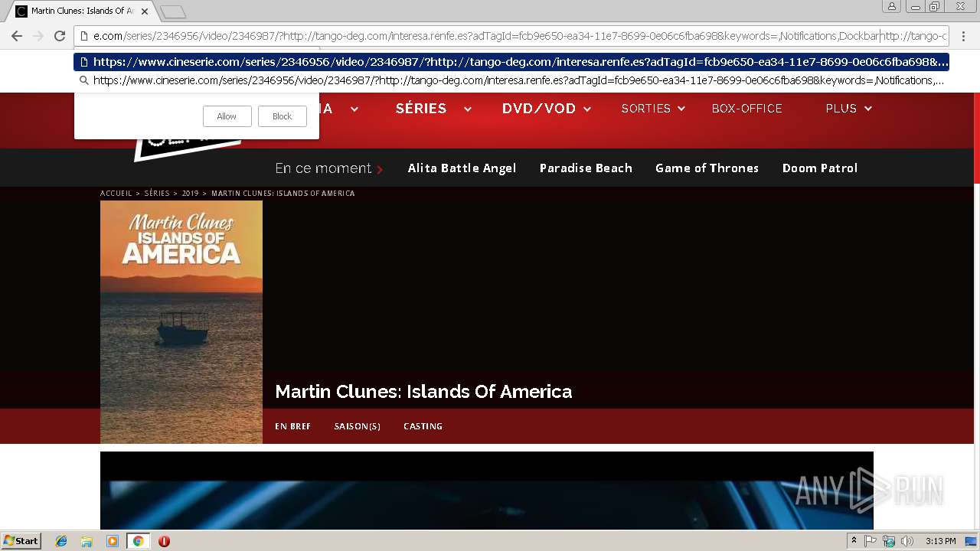Click the red security icon in taskbar
The image size is (980, 551).
click(x=164, y=541)
